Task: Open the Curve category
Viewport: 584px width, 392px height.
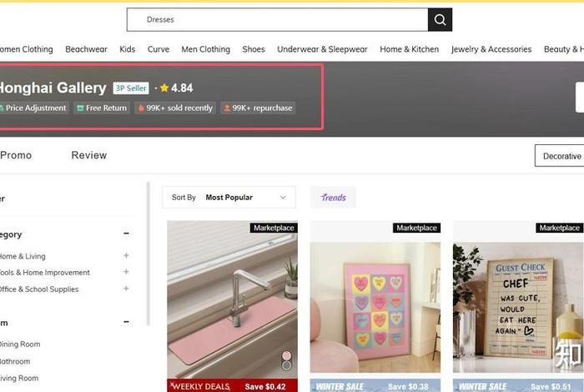Action: (x=159, y=49)
